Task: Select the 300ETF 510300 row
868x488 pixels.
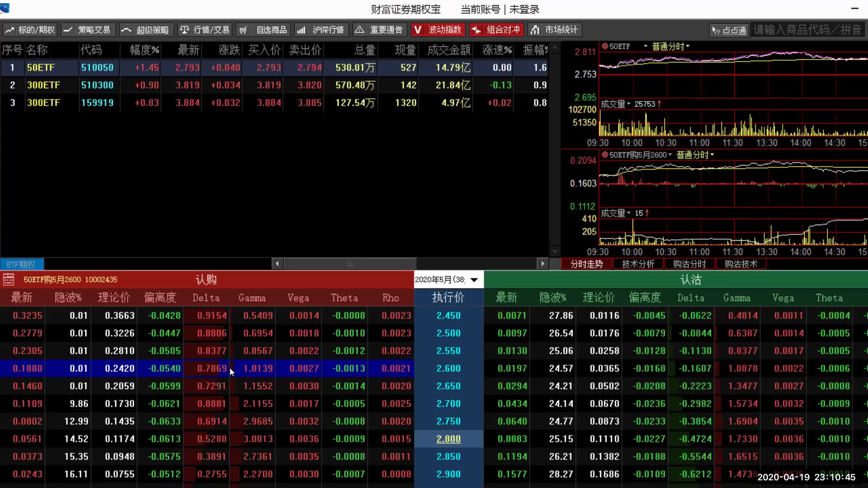Action: coord(274,85)
